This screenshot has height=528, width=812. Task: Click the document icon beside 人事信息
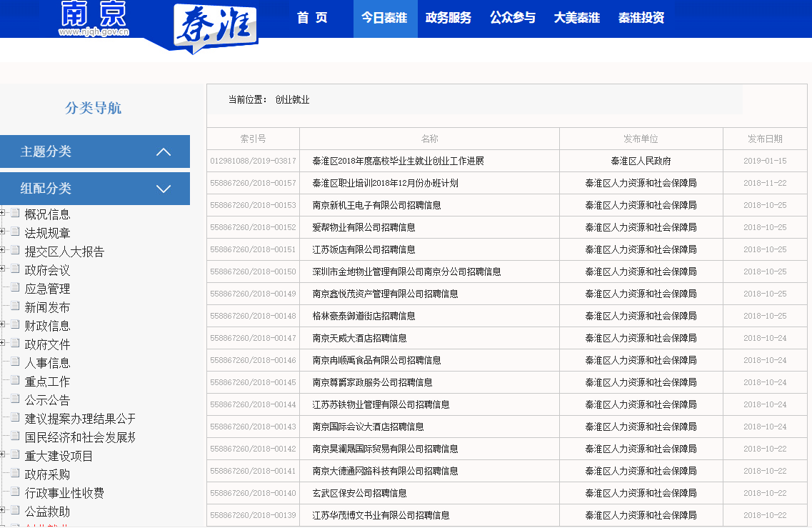tap(15, 362)
